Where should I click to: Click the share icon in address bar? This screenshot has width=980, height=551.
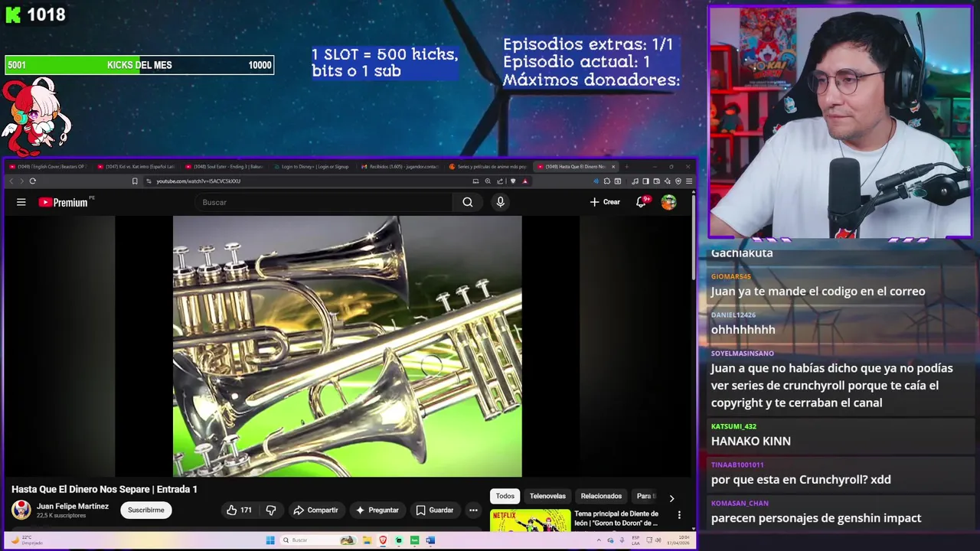500,181
